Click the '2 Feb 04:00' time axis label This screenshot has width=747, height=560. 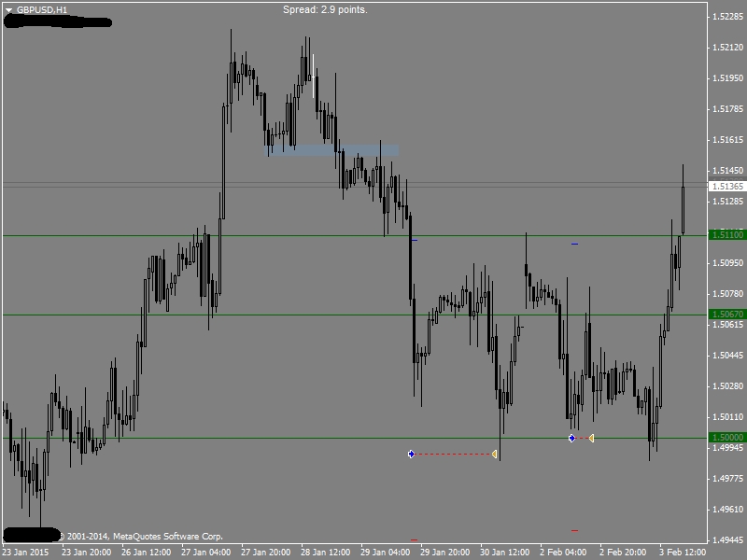[x=563, y=553]
